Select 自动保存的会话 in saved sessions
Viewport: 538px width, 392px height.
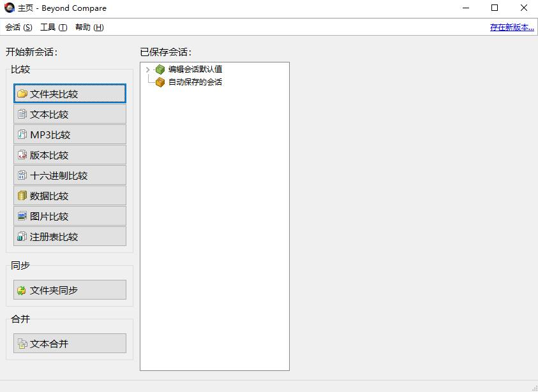click(x=195, y=82)
